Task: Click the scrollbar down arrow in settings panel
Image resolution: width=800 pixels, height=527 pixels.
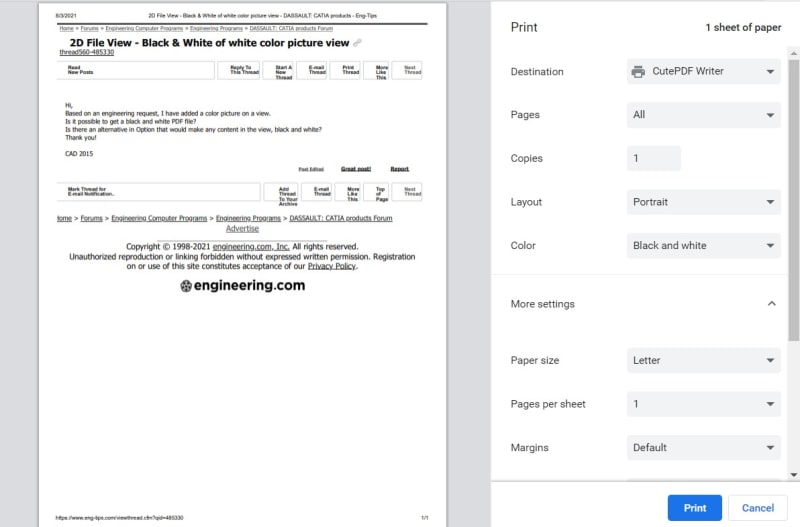Action: 793,474
